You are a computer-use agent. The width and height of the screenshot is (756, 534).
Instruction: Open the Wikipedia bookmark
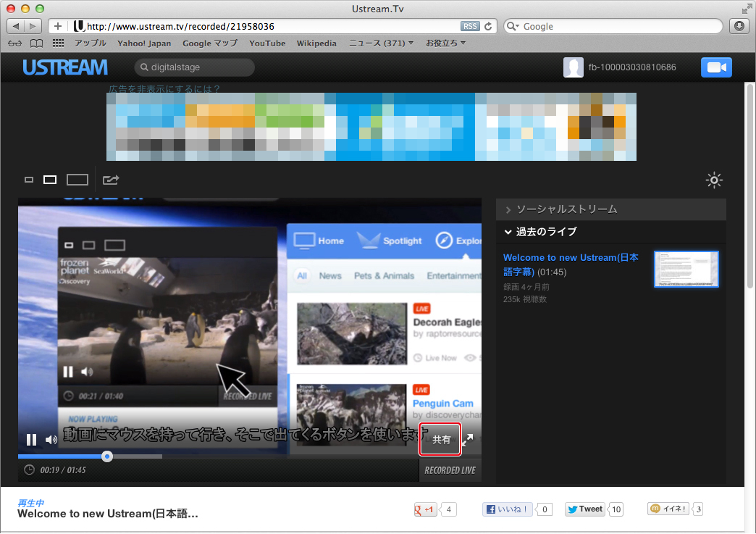tap(316, 43)
